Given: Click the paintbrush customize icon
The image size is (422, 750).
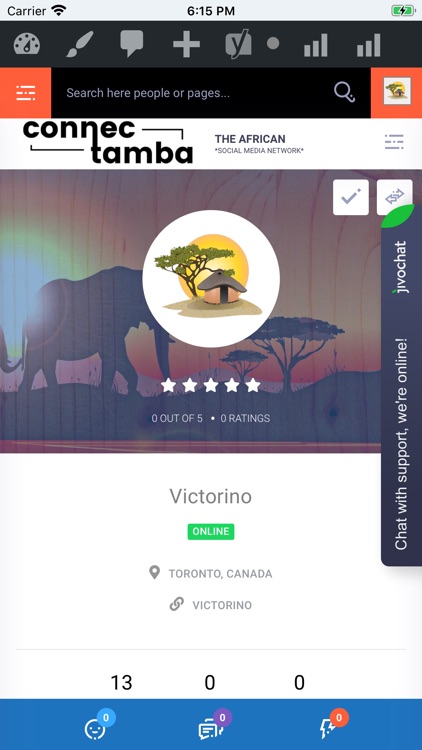Looking at the screenshot, I should pos(79,44).
